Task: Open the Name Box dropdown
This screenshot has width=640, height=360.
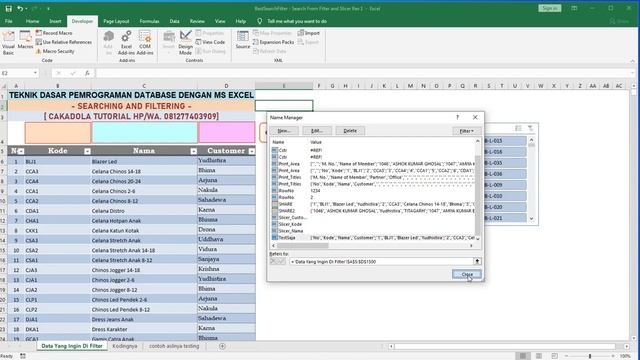Action: coord(35,73)
